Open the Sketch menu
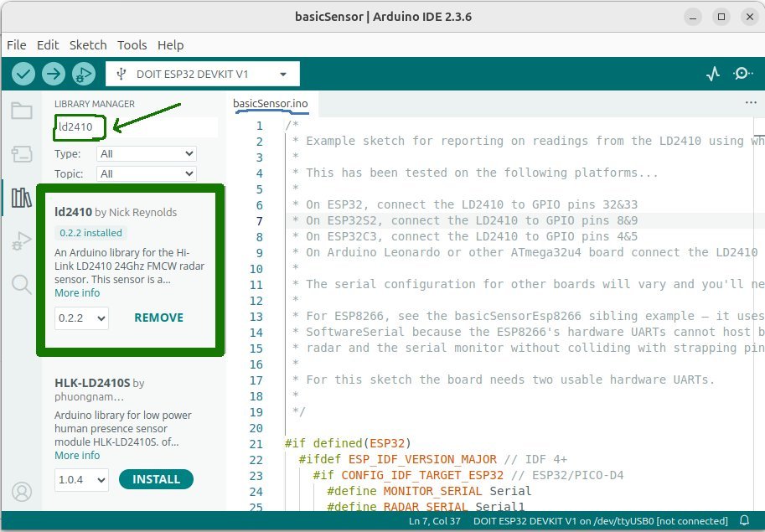This screenshot has height=532, width=765. [88, 45]
